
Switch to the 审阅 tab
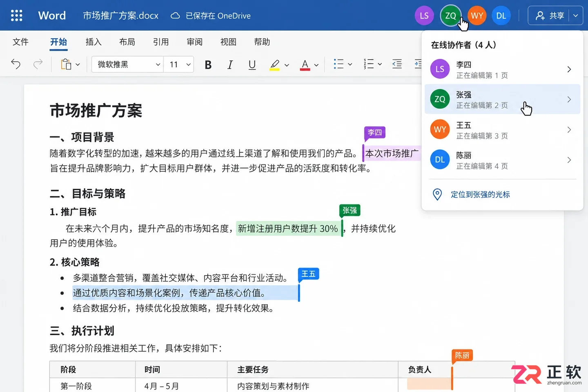(194, 42)
